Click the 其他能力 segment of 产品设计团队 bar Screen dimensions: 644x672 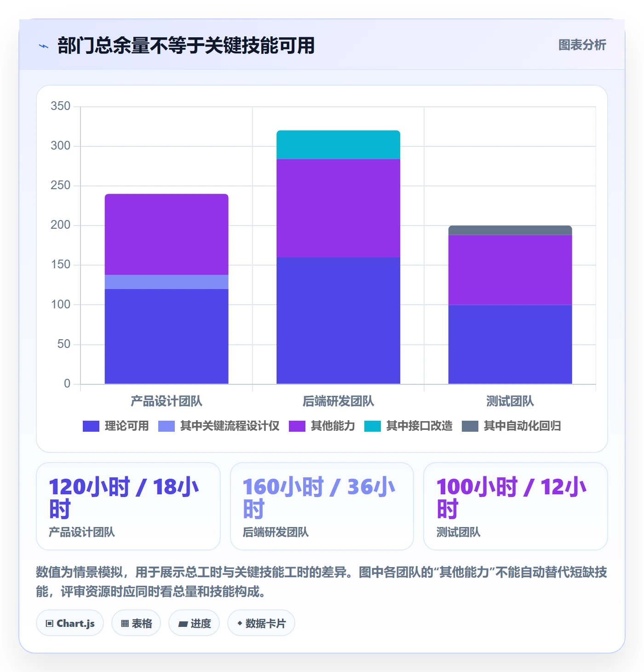coord(167,234)
